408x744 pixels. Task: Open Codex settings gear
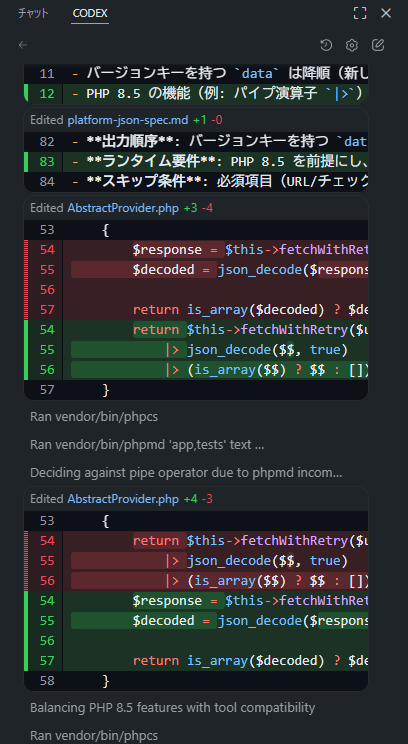(352, 45)
